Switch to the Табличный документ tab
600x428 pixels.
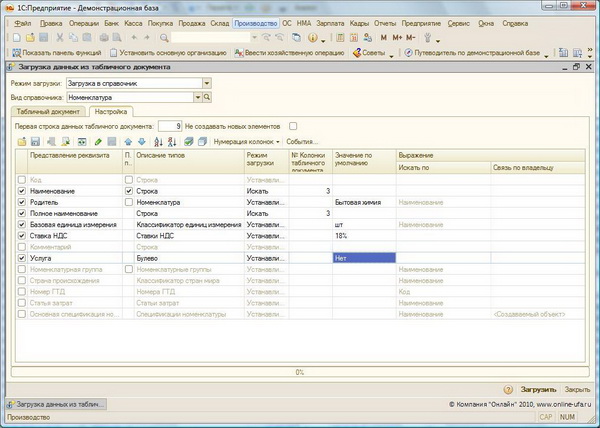click(48, 112)
